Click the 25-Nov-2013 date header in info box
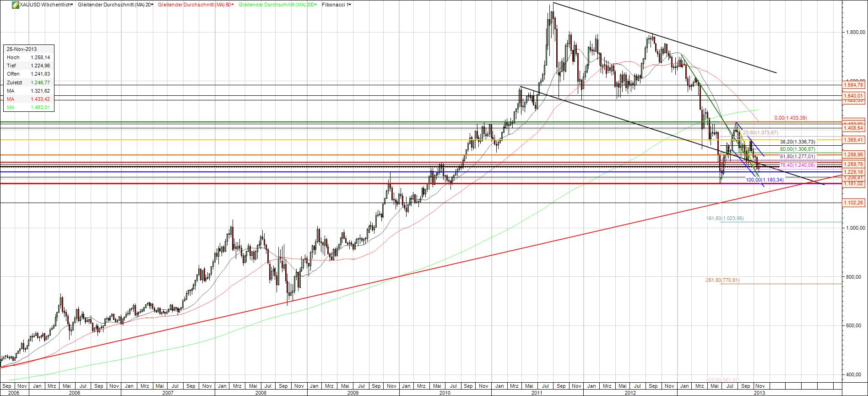The width and height of the screenshot is (868, 396). tap(22, 49)
